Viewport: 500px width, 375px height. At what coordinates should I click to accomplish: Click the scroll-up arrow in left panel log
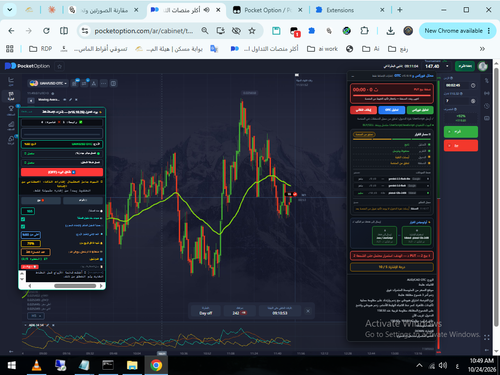tap(22, 274)
